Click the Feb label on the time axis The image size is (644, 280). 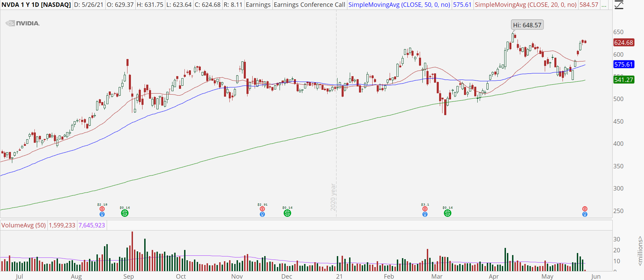[x=389, y=276]
